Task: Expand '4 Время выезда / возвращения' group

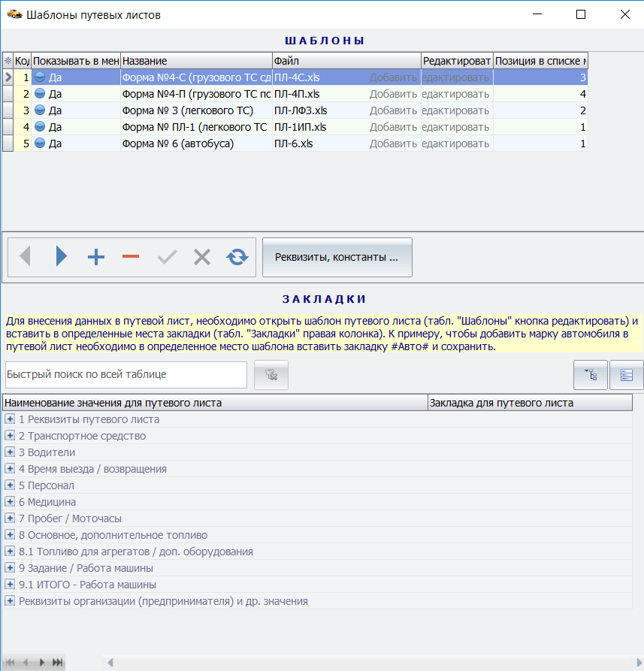Action: 10,469
